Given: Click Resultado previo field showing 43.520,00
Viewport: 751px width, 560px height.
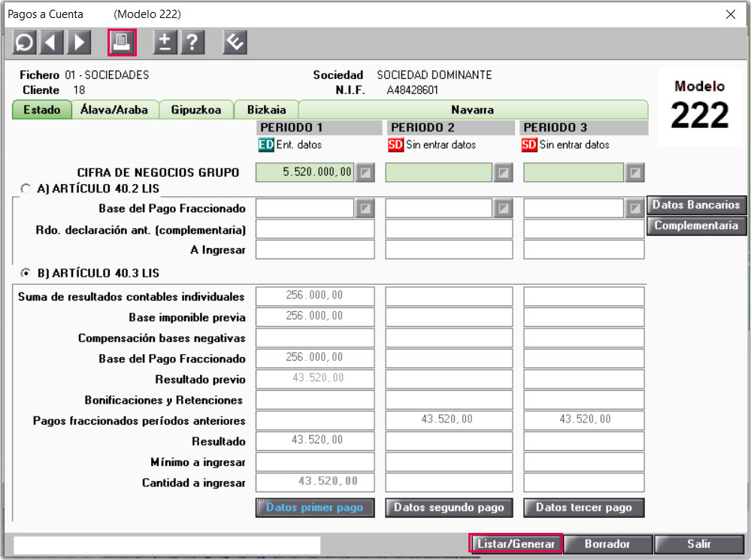Looking at the screenshot, I should coord(315,379).
